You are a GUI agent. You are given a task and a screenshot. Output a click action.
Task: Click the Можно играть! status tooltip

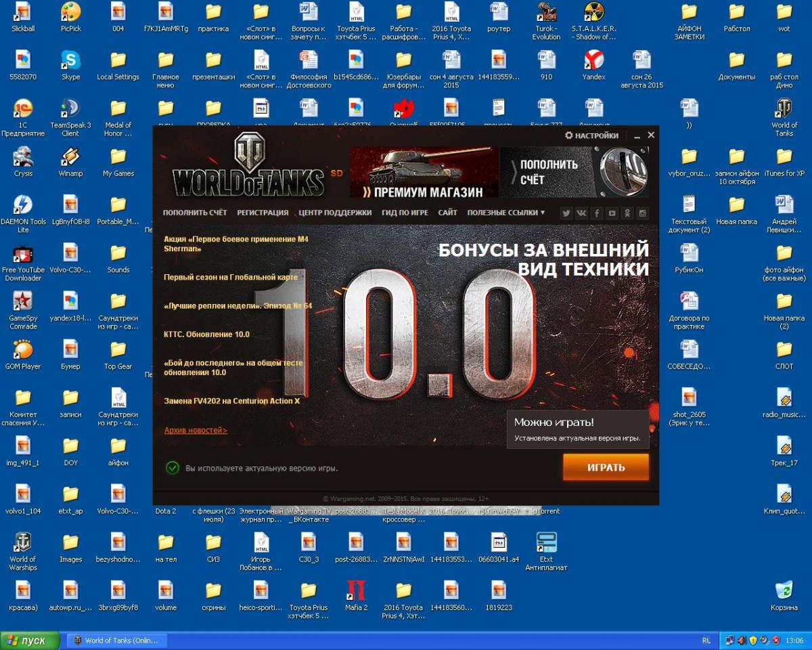pos(577,429)
